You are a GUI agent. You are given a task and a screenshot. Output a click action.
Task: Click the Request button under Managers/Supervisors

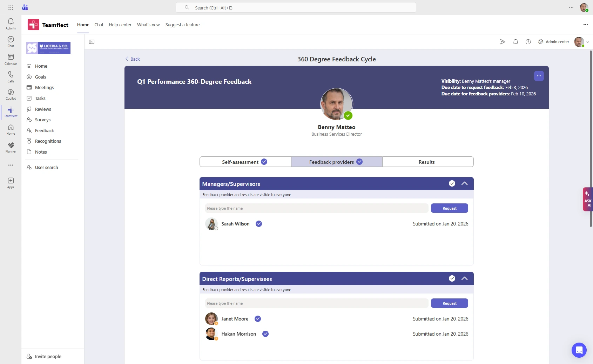point(449,208)
